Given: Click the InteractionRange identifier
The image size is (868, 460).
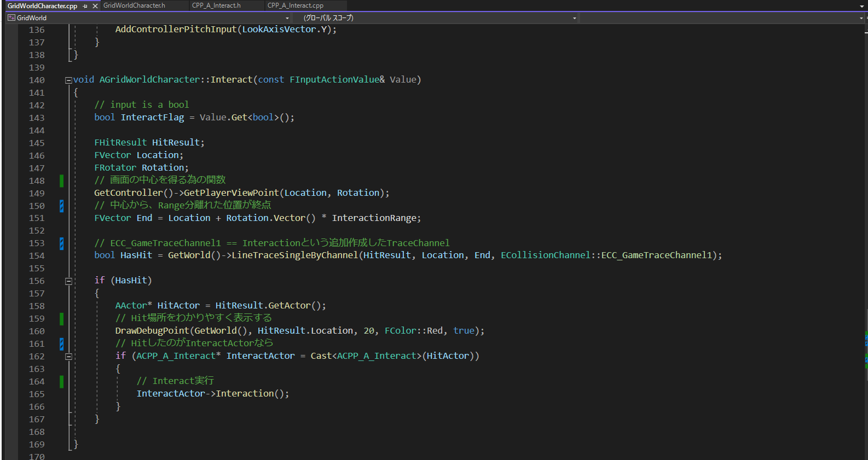Looking at the screenshot, I should click(374, 218).
